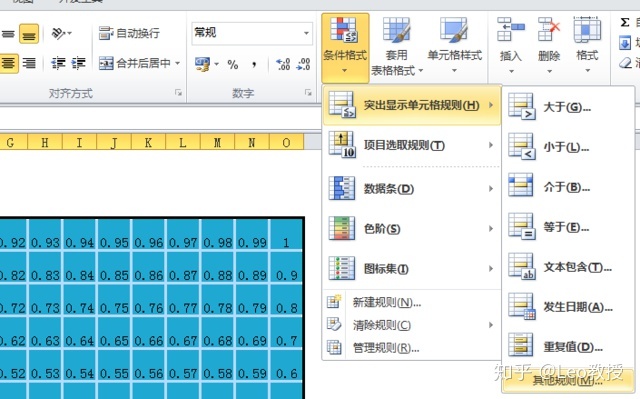Apply comma style formatting
Screen dimensions: 640x399
click(254, 64)
